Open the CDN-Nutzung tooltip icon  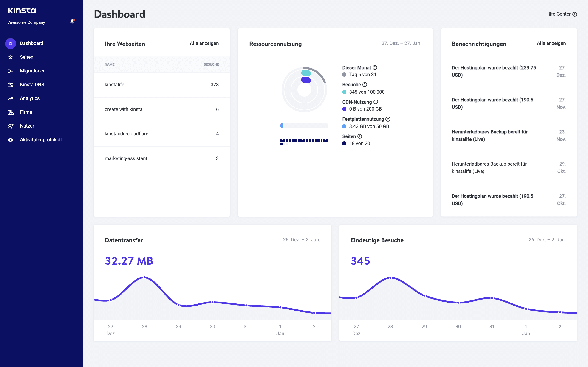(376, 102)
